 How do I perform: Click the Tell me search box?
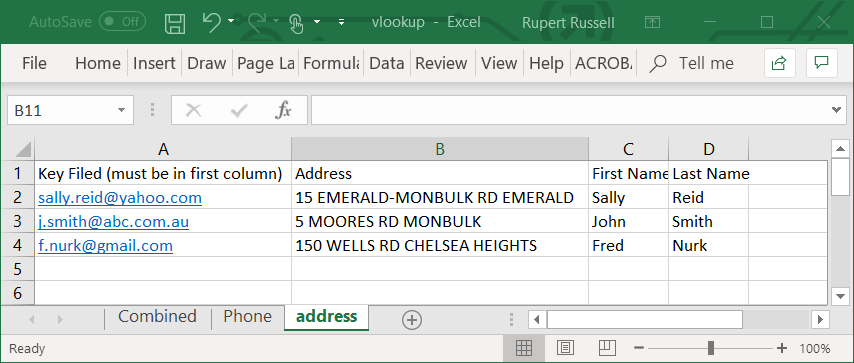(692, 63)
